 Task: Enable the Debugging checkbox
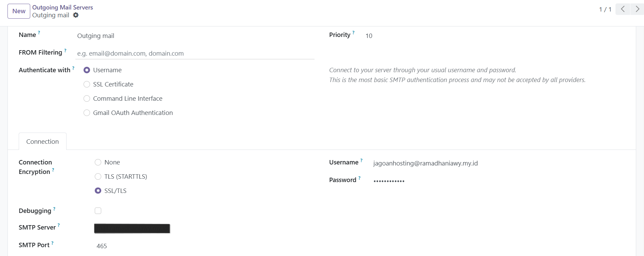click(x=98, y=211)
